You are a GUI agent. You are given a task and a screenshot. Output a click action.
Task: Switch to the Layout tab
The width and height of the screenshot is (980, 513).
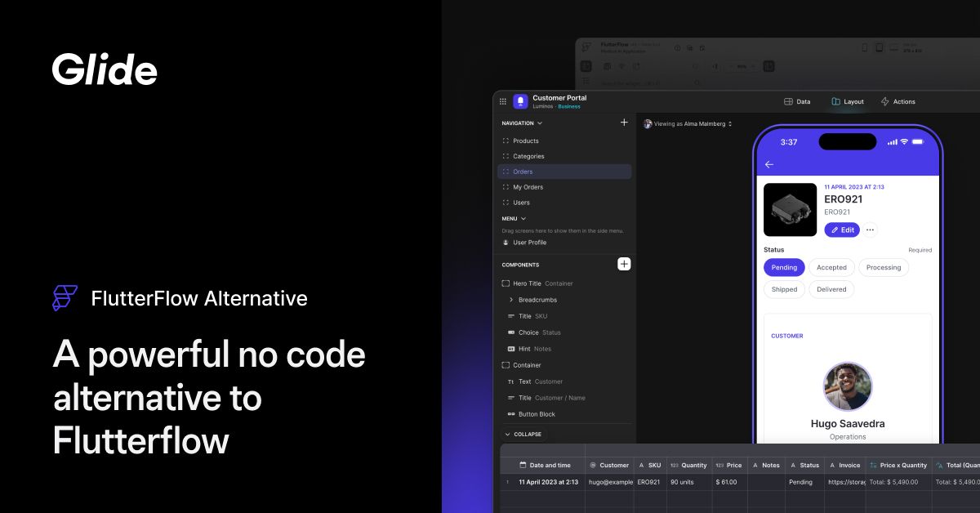[848, 102]
